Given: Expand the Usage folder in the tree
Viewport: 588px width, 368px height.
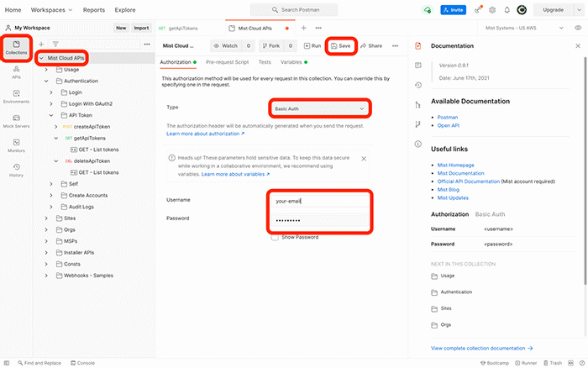Looking at the screenshot, I should click(46, 70).
